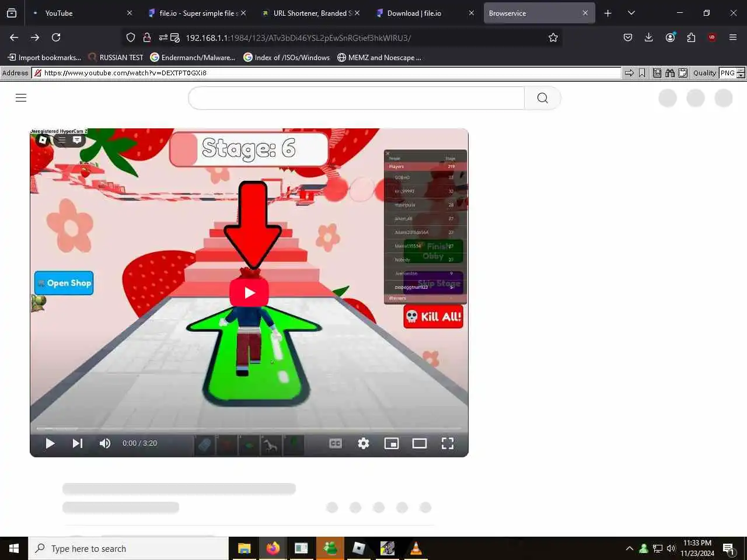747x560 pixels.
Task: Click Browservice bookmark page icon
Action: click(x=642, y=73)
